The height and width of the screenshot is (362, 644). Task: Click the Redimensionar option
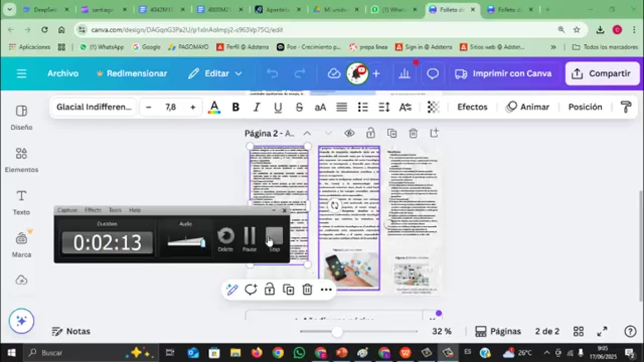131,73
